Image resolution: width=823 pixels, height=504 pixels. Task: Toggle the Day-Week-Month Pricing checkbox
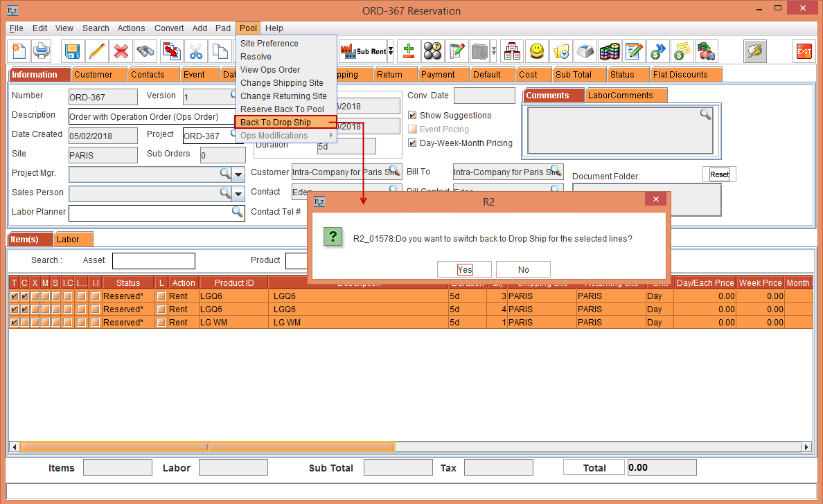(x=413, y=143)
